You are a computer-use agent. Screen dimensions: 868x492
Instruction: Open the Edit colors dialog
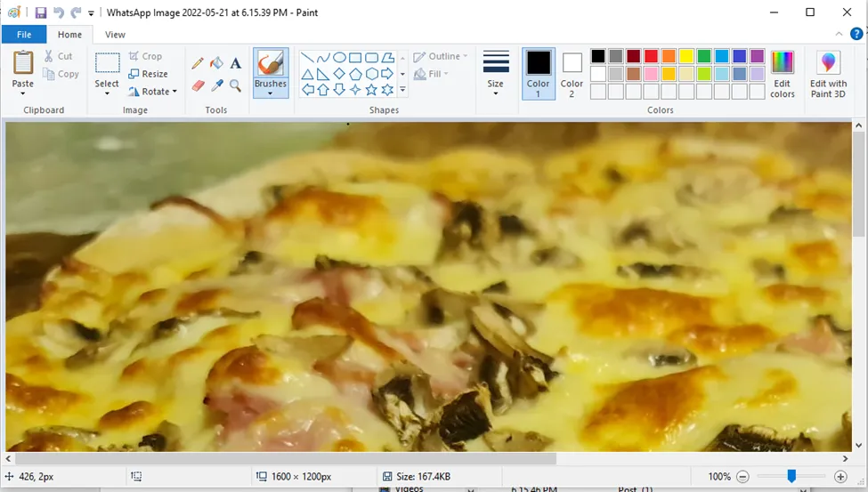pos(783,75)
